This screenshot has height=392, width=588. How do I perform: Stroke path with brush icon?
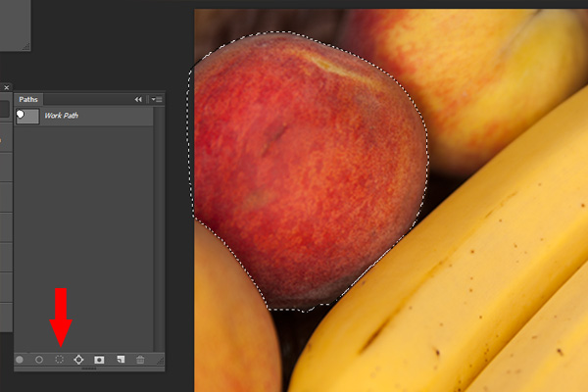pos(39,360)
